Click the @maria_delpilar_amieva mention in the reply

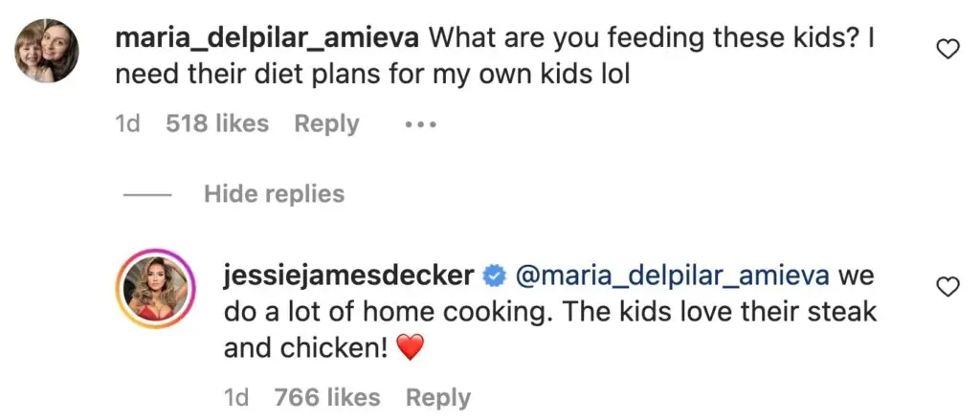[673, 276]
